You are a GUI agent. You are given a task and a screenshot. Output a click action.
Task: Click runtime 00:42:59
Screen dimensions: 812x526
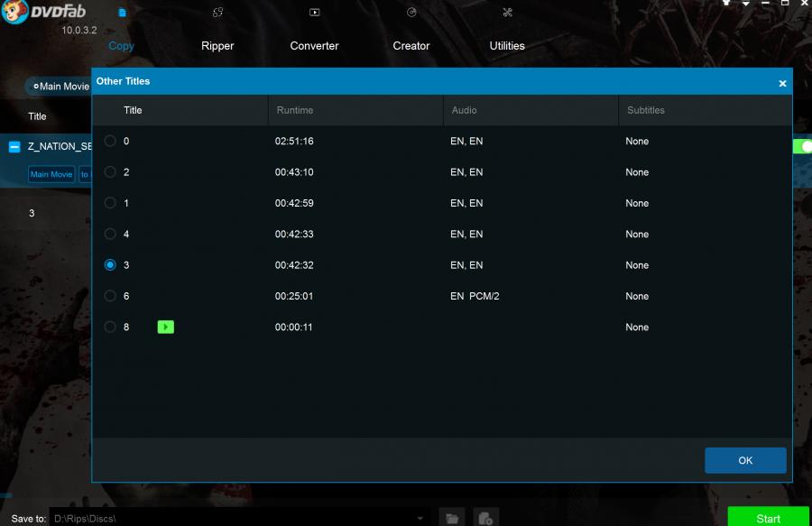(294, 203)
